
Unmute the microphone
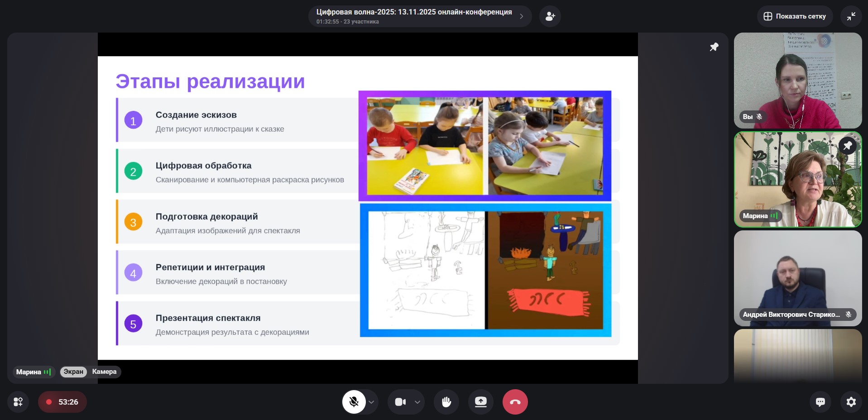point(354,402)
